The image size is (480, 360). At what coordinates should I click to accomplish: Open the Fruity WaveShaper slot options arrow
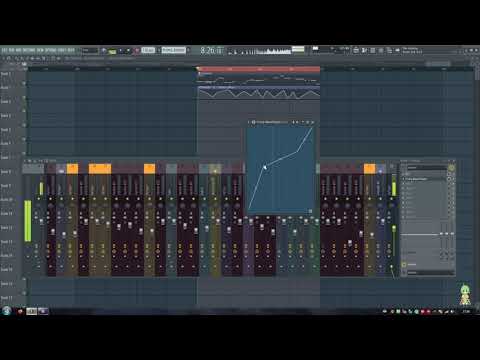pos(403,179)
